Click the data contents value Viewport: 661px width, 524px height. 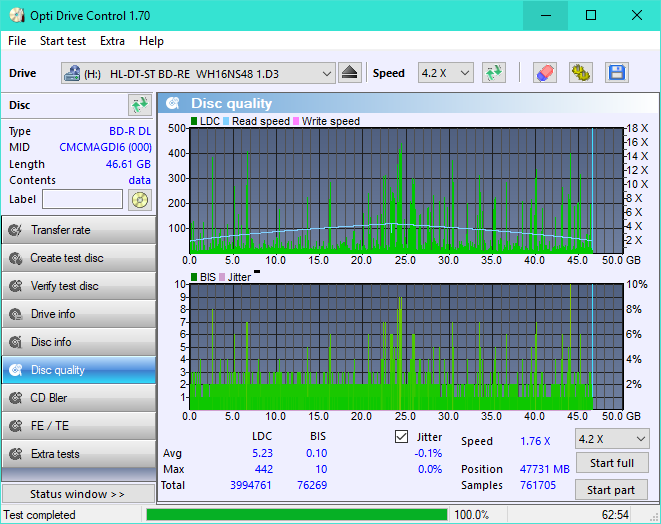[x=140, y=180]
